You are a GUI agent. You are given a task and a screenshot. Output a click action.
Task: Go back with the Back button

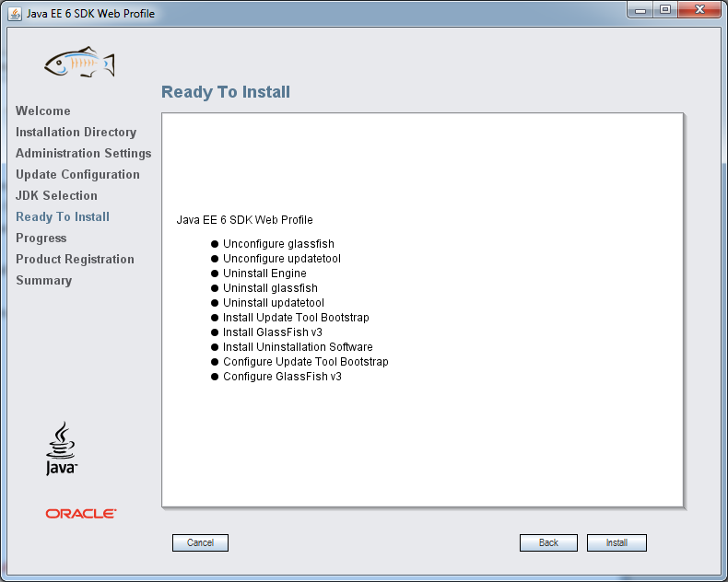click(x=548, y=542)
